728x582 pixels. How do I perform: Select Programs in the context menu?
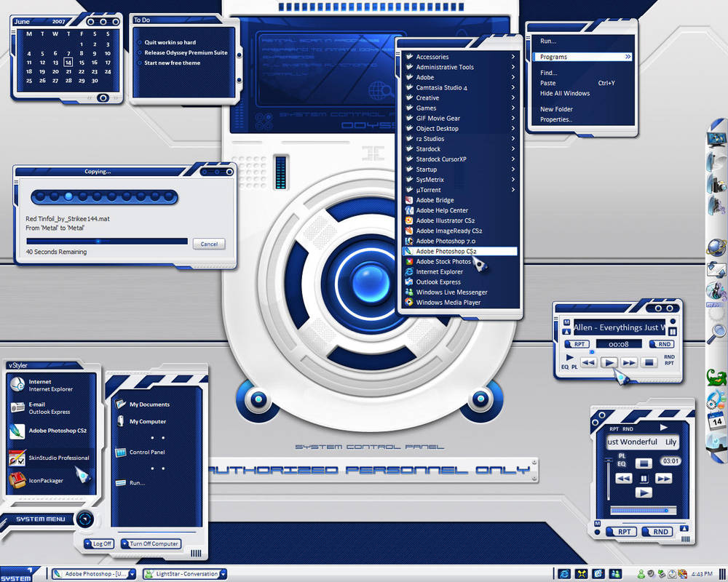click(x=582, y=57)
